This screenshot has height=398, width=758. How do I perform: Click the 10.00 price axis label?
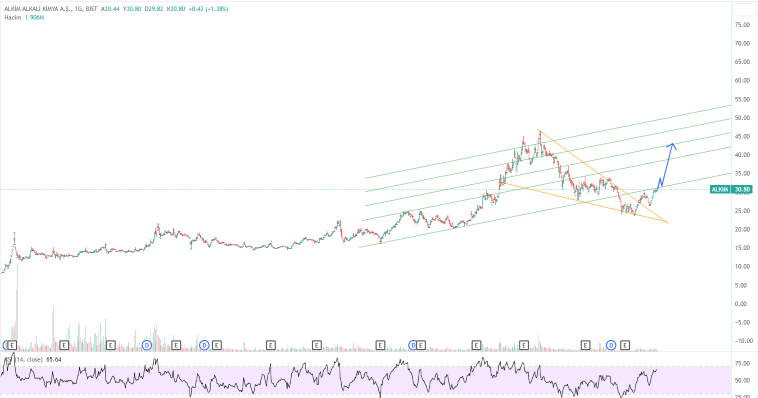(742, 266)
